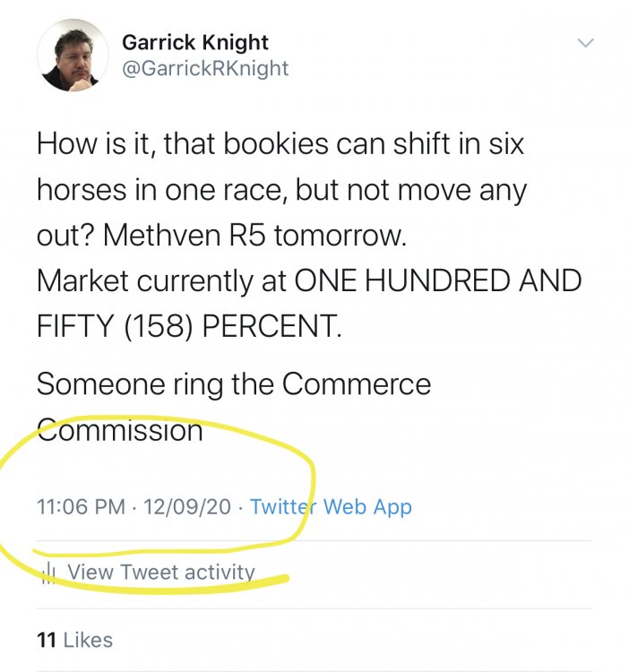Open the tweet options chevron menu
The width and height of the screenshot is (629, 672).
(x=585, y=43)
